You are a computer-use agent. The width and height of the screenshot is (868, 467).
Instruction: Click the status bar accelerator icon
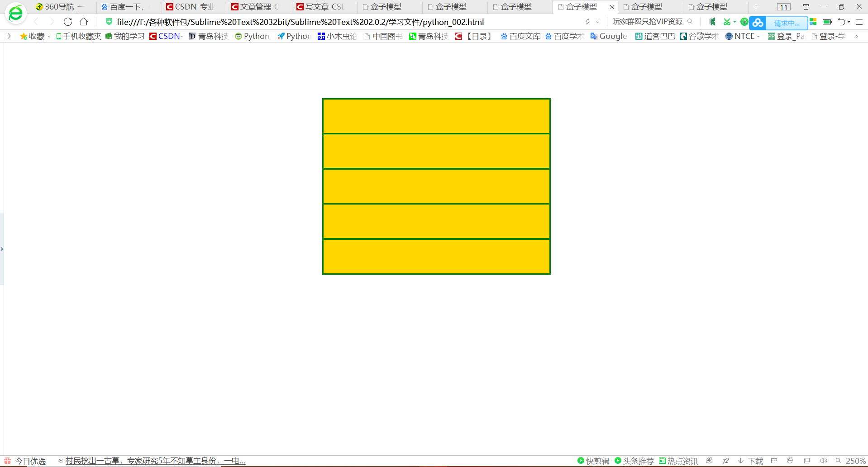point(710,461)
